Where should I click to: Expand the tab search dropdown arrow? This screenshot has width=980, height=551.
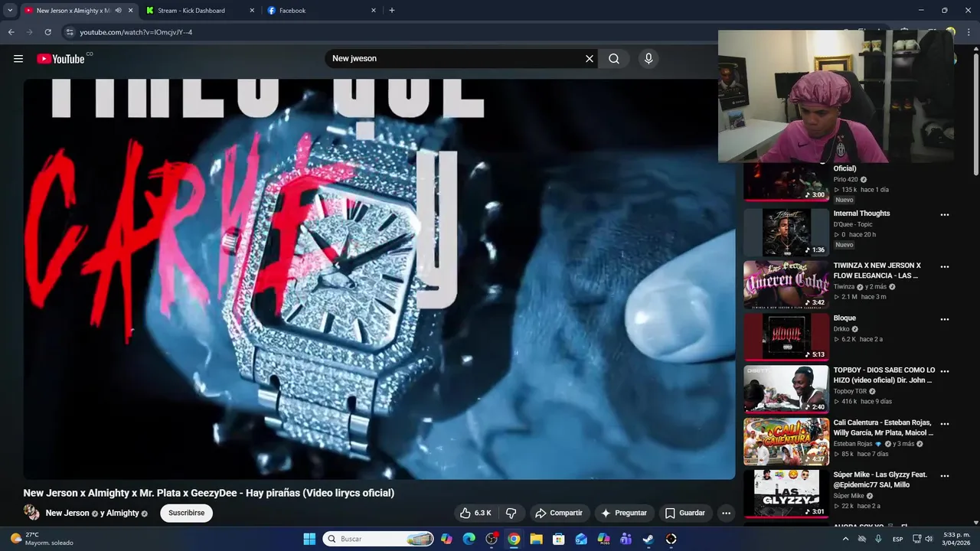[10, 11]
